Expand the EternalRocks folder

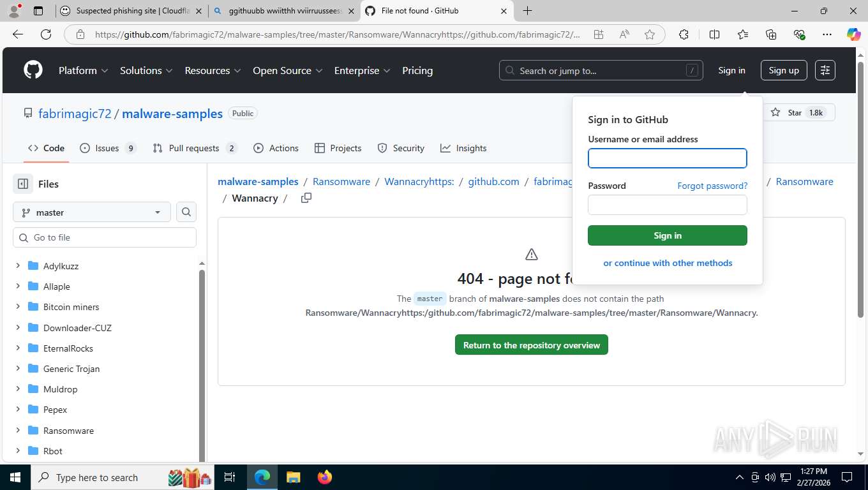[x=18, y=348]
